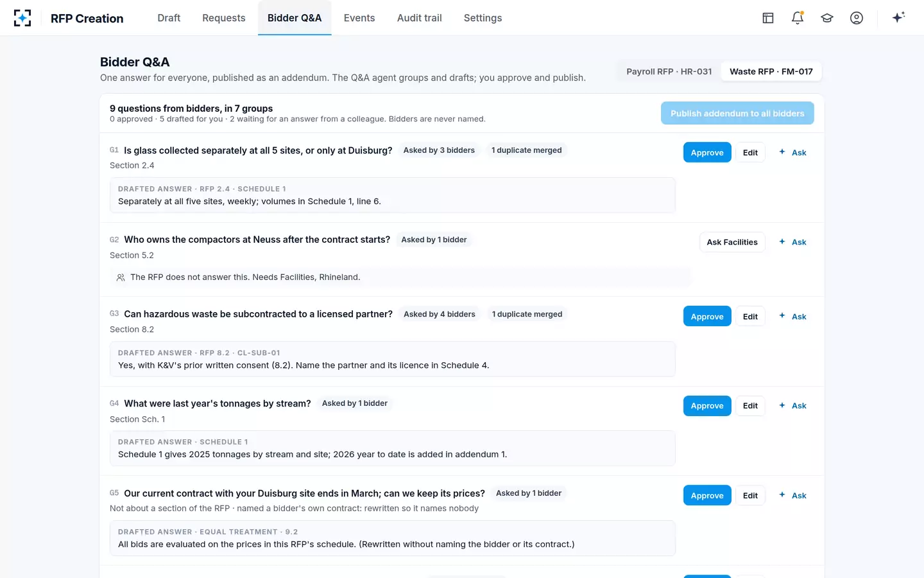Viewport: 924px width, 578px height.
Task: Open the Events tab
Action: [359, 18]
